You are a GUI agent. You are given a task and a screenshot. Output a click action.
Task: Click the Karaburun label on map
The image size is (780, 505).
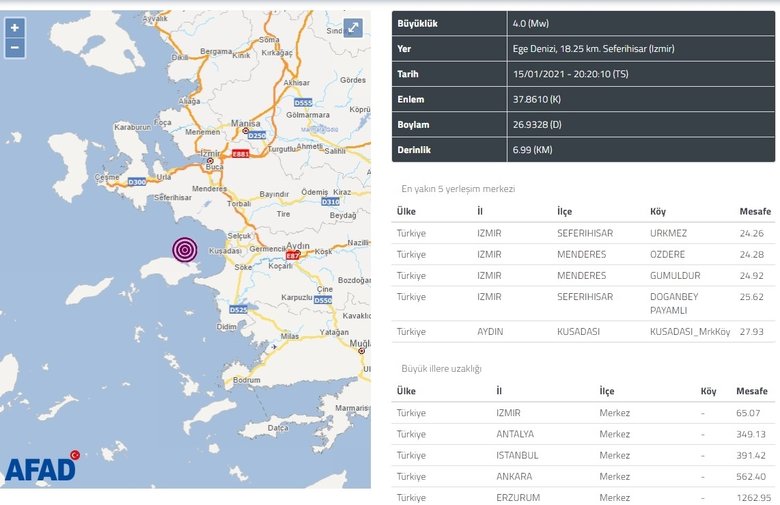coord(132,127)
